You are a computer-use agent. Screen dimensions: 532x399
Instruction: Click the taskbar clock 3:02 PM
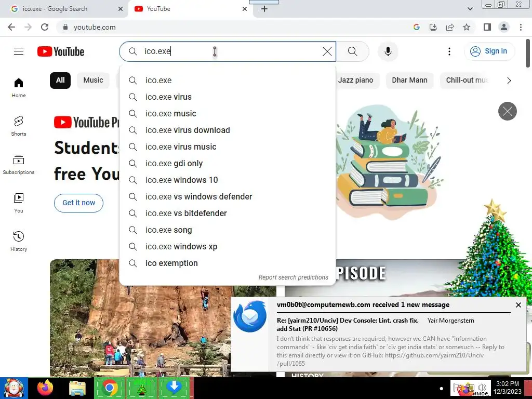click(507, 388)
